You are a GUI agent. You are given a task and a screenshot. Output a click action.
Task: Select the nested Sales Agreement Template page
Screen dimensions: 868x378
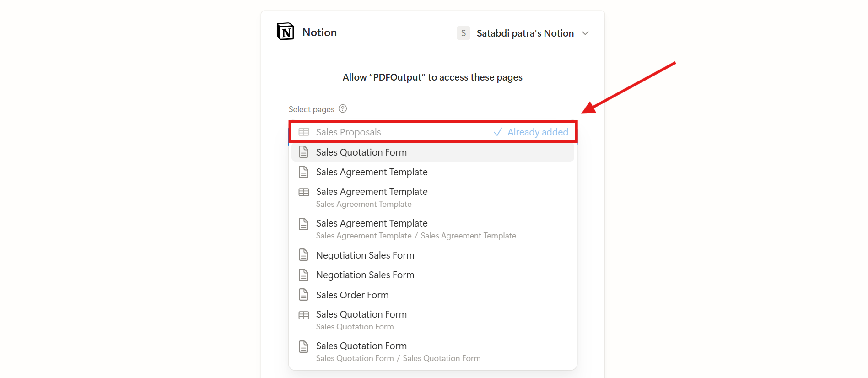[x=372, y=223]
